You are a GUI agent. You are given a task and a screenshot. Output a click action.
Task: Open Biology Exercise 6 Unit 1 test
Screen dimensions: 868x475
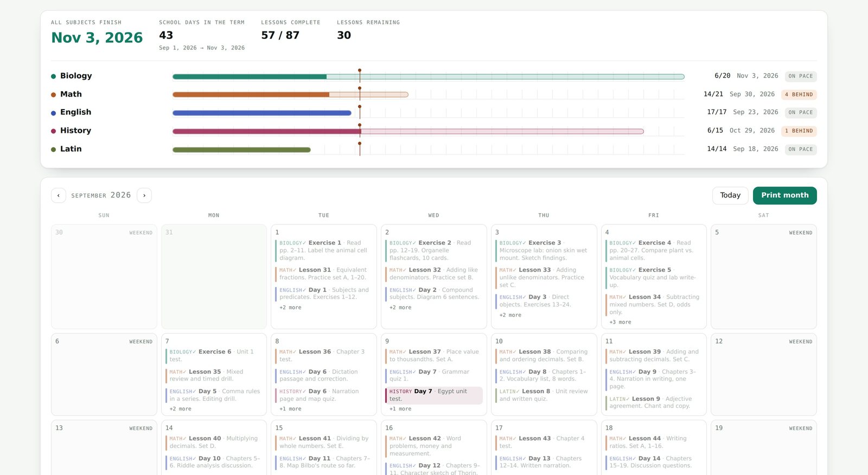(x=214, y=356)
